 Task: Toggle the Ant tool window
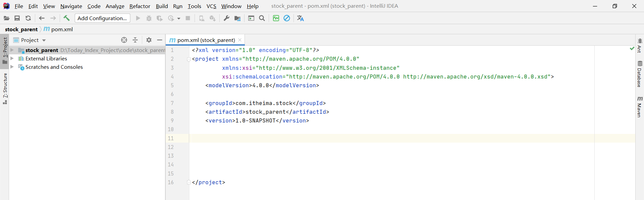tap(639, 45)
